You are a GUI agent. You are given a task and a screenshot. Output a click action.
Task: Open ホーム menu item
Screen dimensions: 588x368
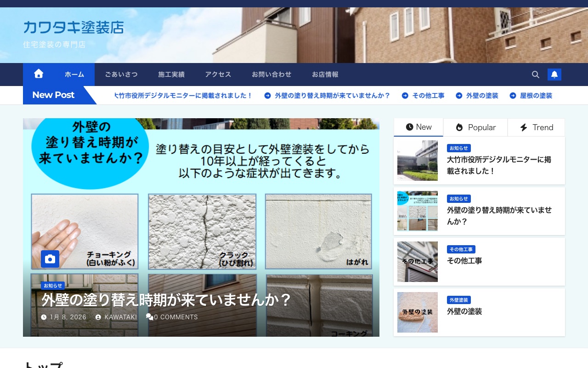click(x=74, y=75)
